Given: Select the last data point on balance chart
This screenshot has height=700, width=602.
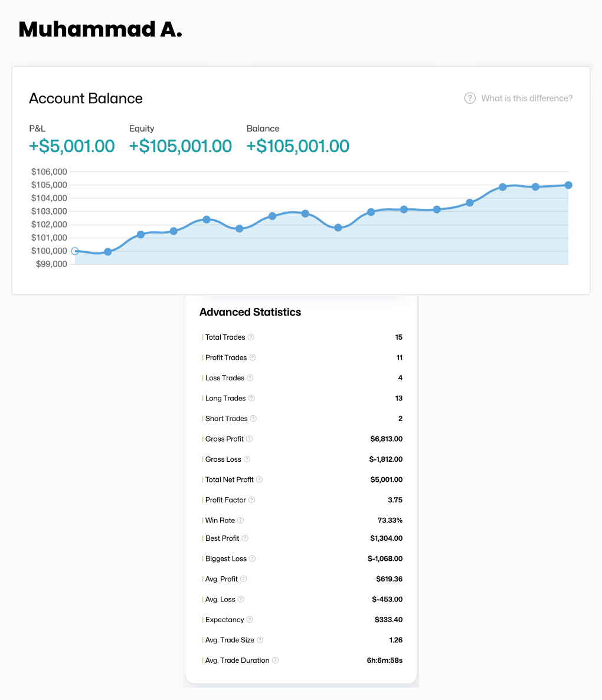Looking at the screenshot, I should coord(568,185).
